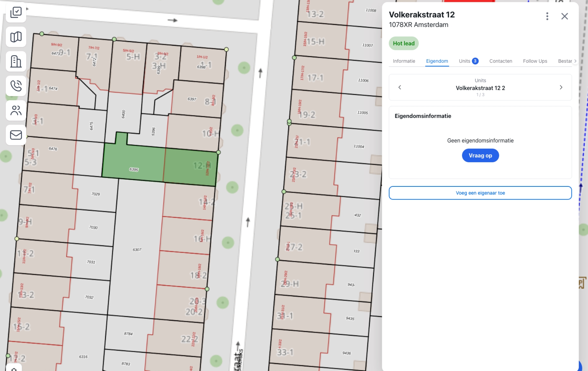Open the map view icon
This screenshot has height=371, width=588.
click(16, 37)
